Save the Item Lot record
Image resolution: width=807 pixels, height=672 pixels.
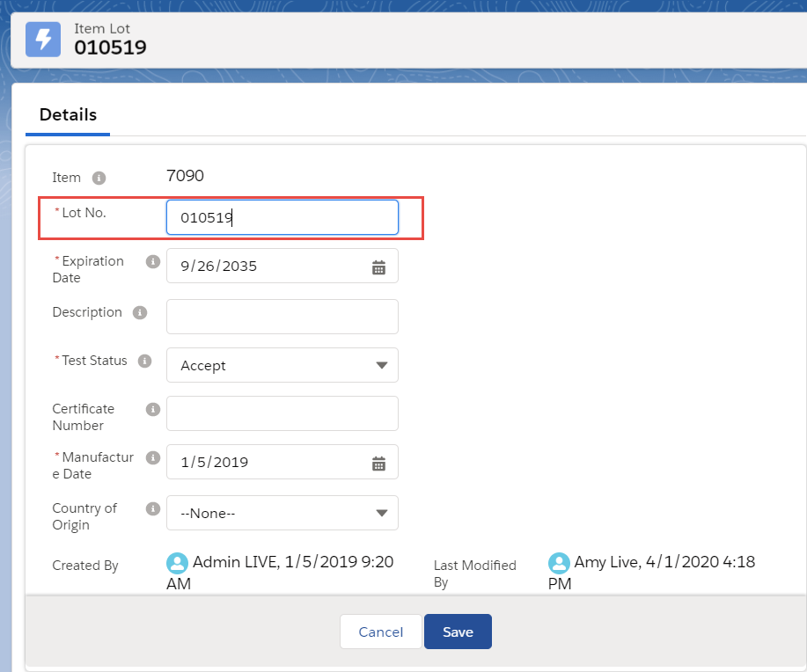pos(458,632)
